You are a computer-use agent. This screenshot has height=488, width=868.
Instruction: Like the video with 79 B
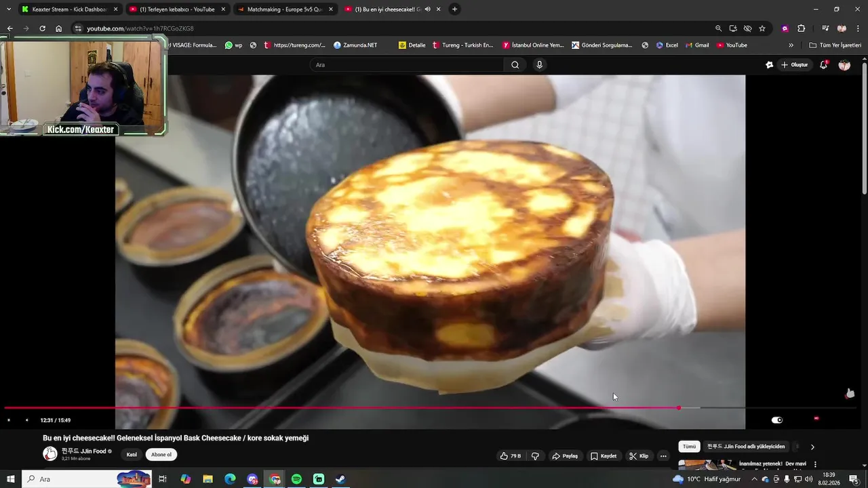pyautogui.click(x=510, y=456)
